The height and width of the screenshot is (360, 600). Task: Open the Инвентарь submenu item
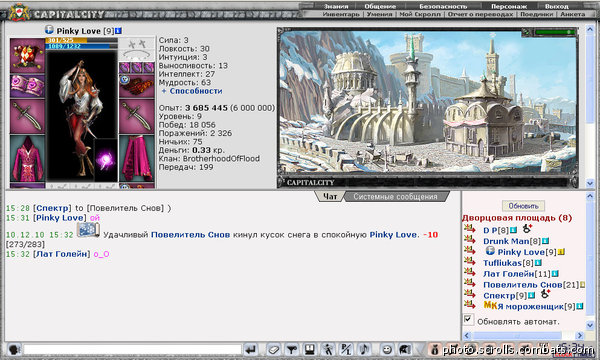[x=341, y=14]
